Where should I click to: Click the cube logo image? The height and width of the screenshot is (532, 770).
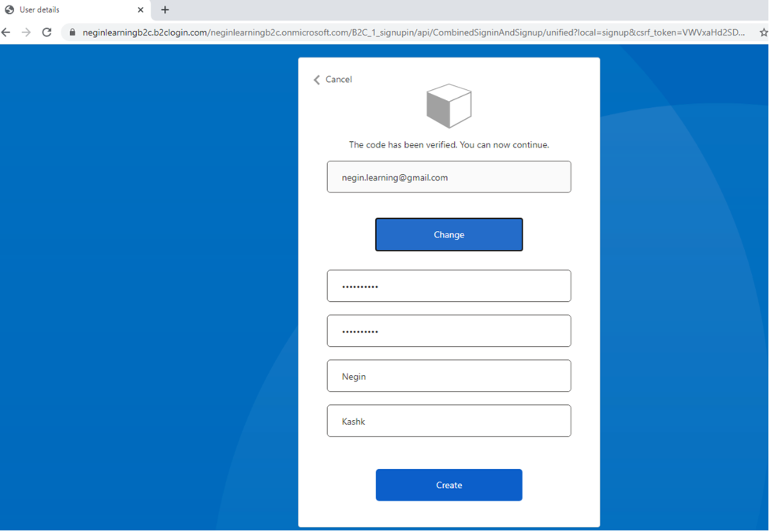[x=448, y=106]
